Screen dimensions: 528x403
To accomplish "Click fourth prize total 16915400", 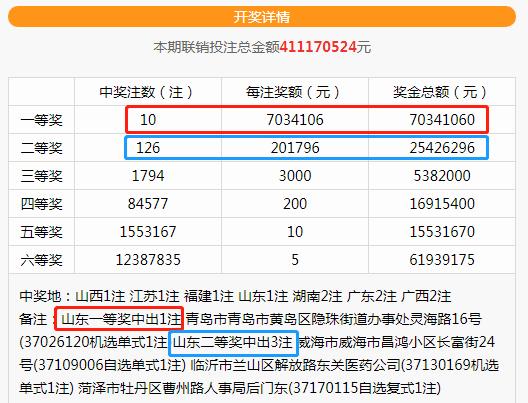I will click(x=442, y=204).
